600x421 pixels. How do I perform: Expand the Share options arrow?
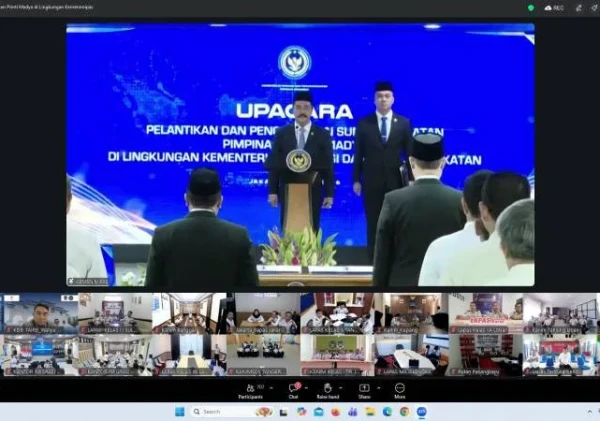click(379, 388)
